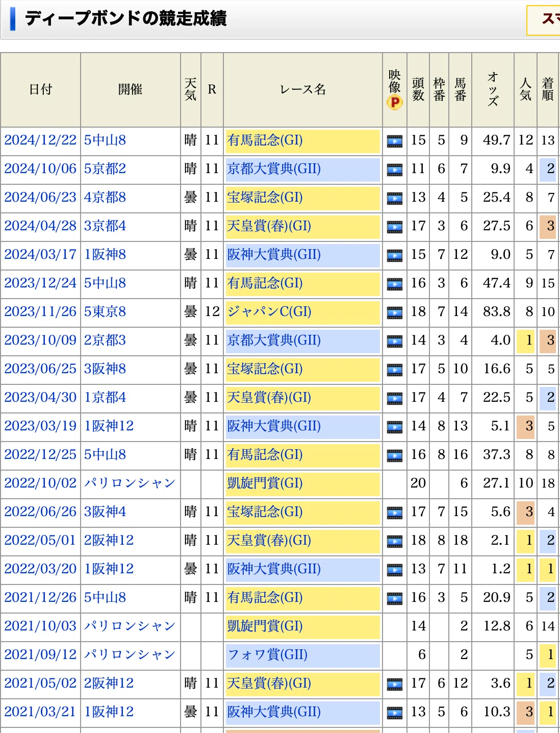Open 凱旋門賞(GI) link for 2022/10/02
Screen dimensions: 560x733
point(265,483)
